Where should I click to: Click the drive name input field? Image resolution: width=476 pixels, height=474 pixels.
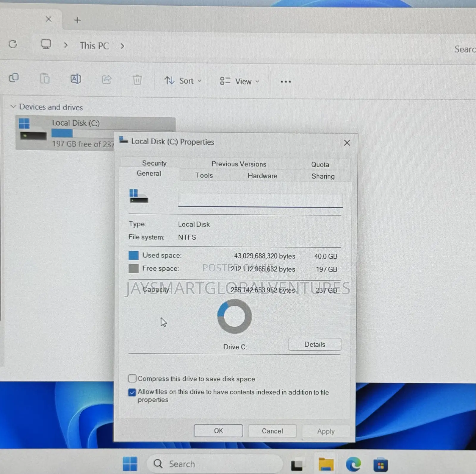pos(260,200)
